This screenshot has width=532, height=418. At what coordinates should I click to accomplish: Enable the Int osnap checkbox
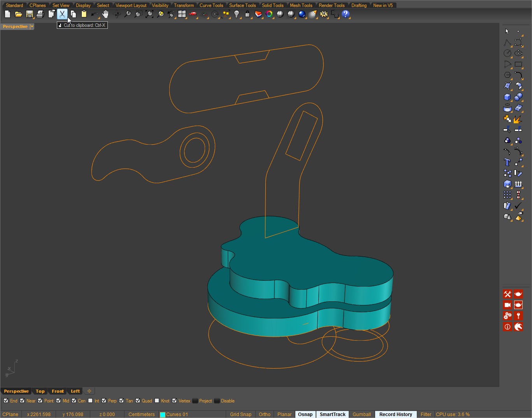click(x=90, y=401)
